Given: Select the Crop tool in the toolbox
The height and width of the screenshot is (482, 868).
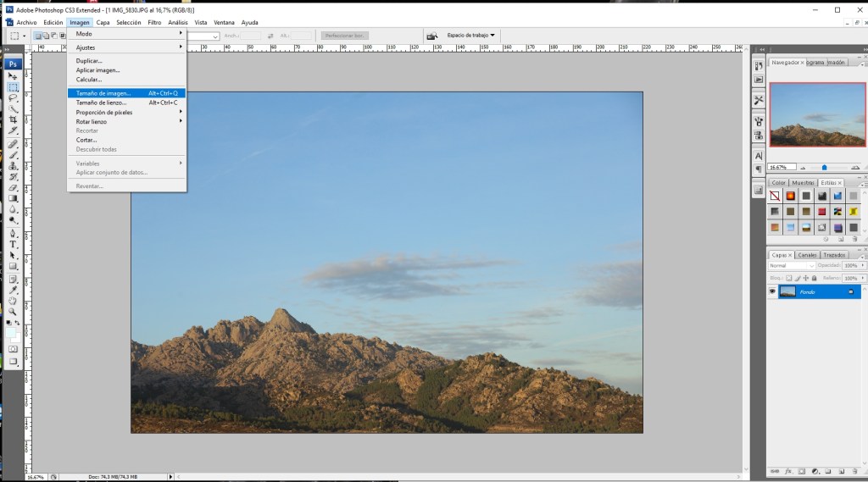Looking at the screenshot, I should (14, 120).
